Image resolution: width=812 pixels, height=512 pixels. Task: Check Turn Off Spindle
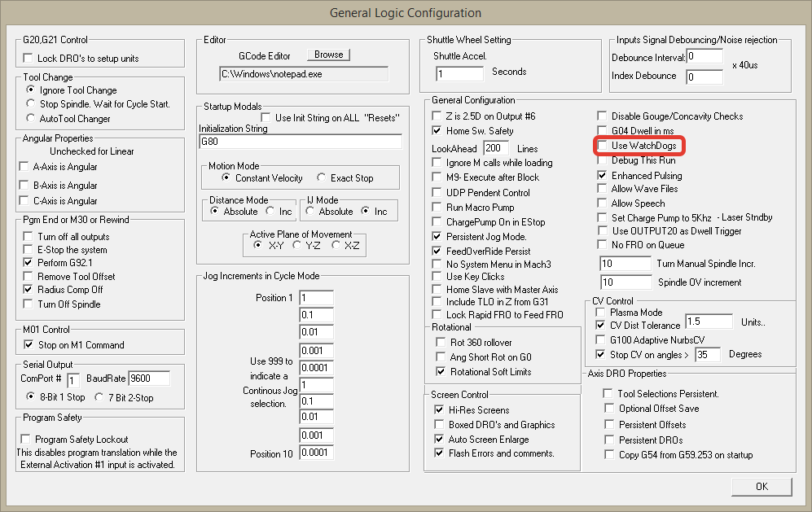click(x=28, y=304)
